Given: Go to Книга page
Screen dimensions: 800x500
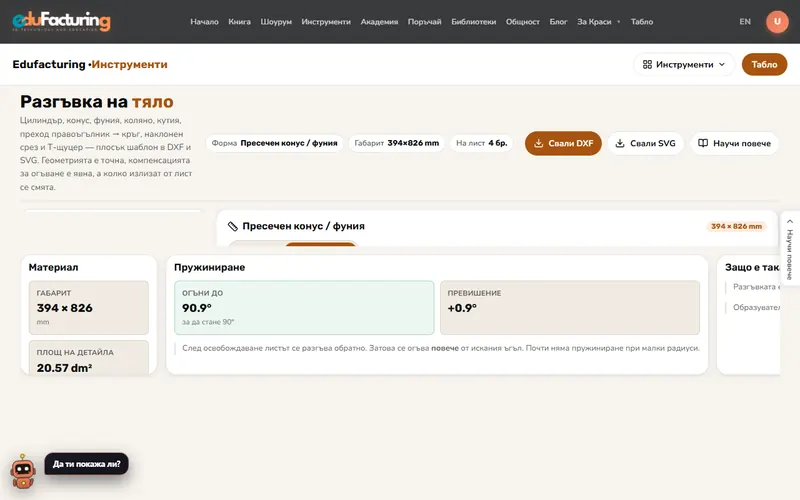Looking at the screenshot, I should (239, 22).
